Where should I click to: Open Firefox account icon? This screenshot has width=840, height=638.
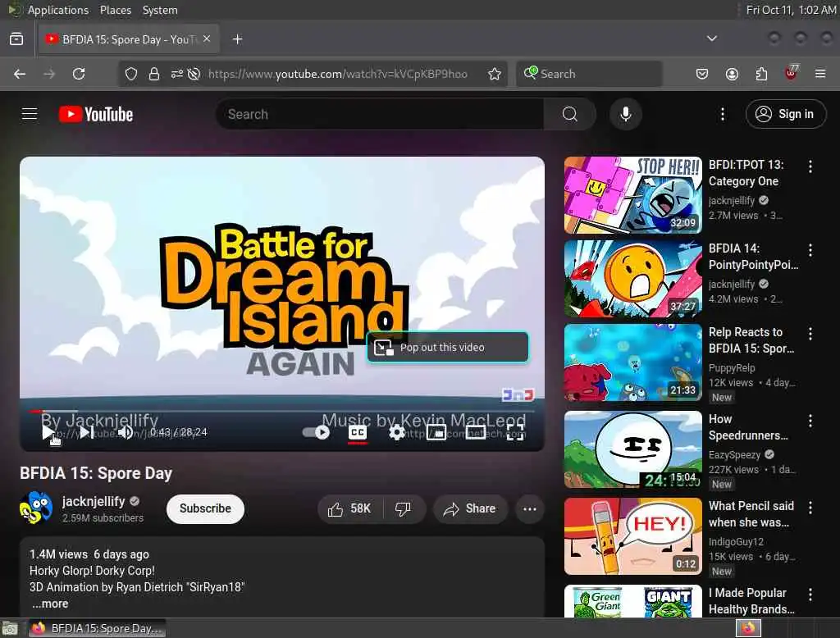coord(732,74)
